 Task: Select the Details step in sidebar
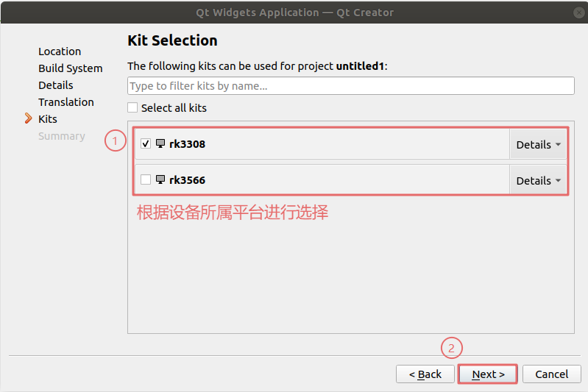(56, 85)
